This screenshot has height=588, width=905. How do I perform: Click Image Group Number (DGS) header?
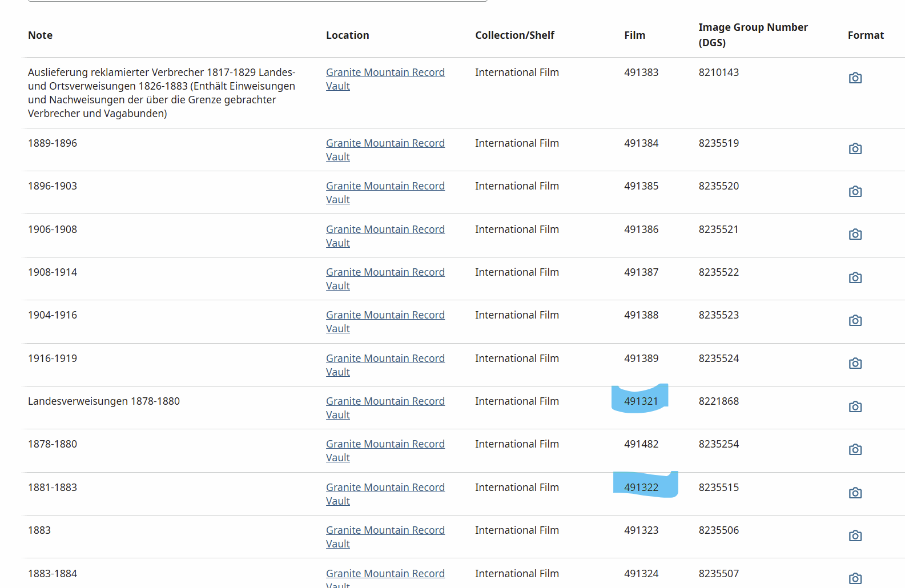click(753, 35)
